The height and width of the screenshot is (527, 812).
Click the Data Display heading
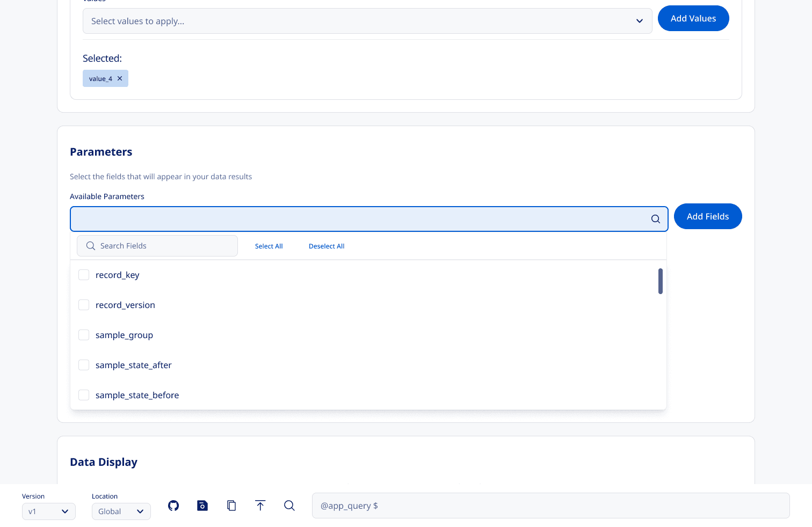point(104,462)
